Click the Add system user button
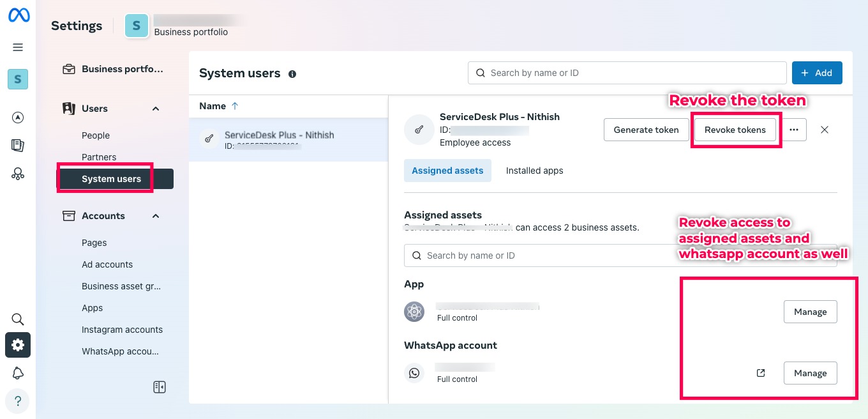 pyautogui.click(x=817, y=73)
